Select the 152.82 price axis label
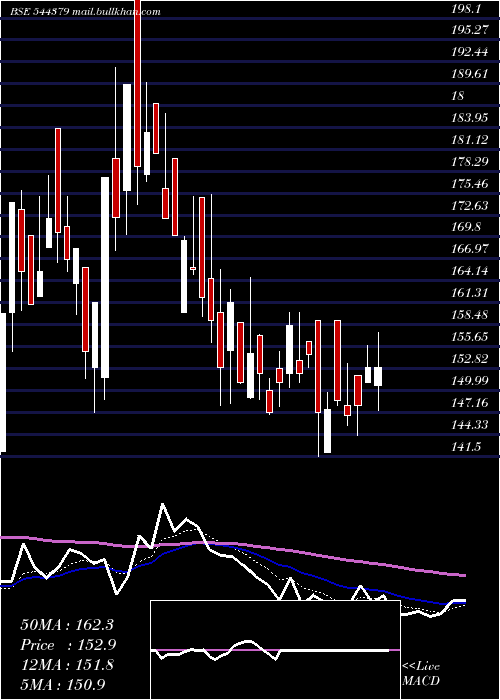 pos(469,358)
